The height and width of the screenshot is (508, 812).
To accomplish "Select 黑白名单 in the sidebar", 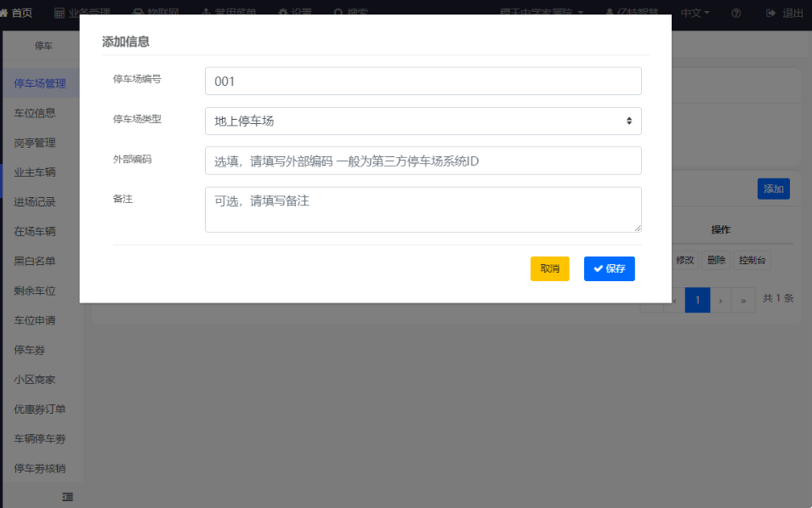I will tap(35, 262).
